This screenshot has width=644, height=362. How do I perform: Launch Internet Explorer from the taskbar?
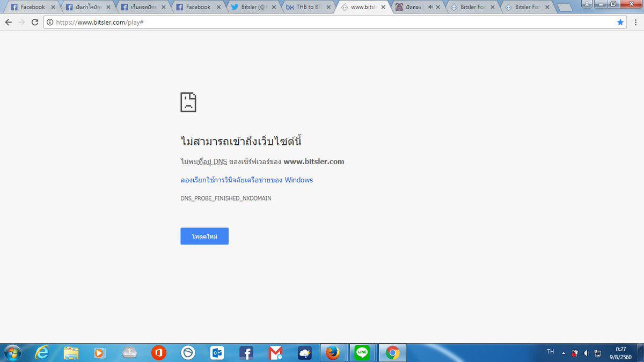[42, 352]
